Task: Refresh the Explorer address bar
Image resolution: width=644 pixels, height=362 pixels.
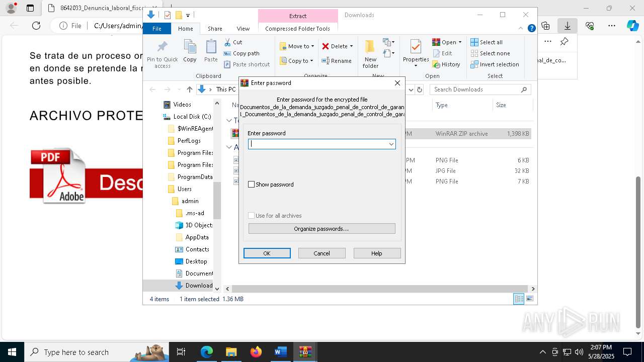Action: (x=420, y=89)
